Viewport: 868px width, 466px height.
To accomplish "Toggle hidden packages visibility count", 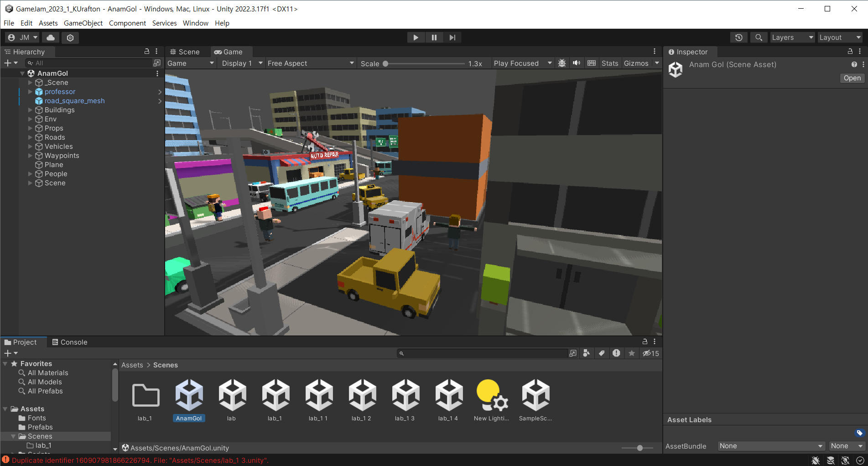I will [651, 353].
